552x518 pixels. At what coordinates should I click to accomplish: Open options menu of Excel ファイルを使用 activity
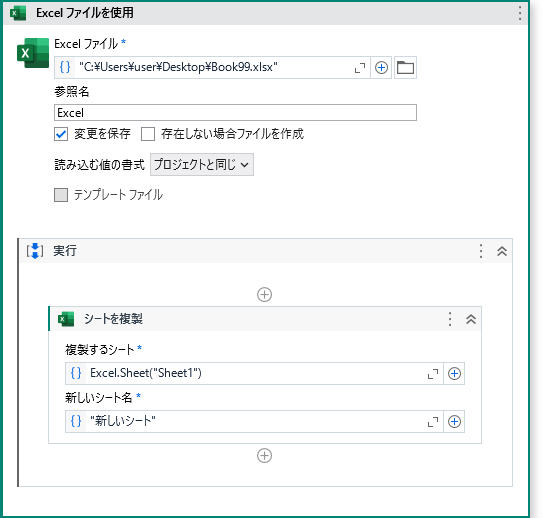(x=520, y=13)
